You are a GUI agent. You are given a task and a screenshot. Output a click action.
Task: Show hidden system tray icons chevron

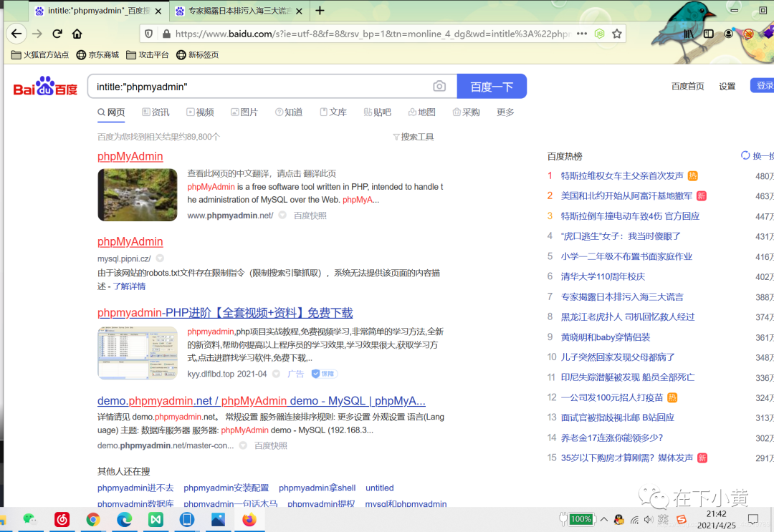coord(603,519)
